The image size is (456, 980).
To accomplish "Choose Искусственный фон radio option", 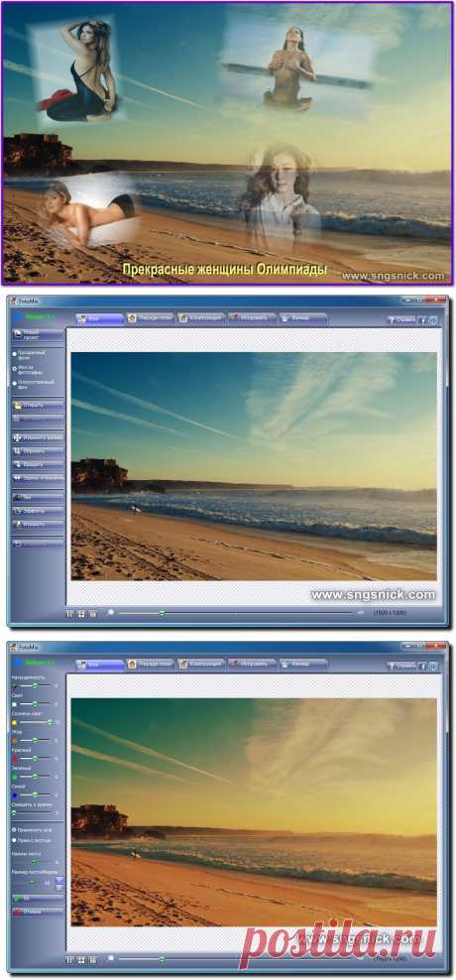I will [34, 383].
